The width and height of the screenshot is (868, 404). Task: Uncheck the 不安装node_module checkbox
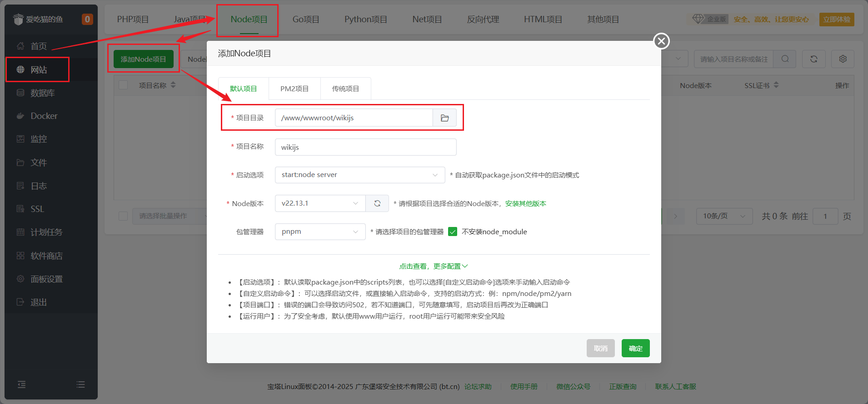[x=453, y=232]
